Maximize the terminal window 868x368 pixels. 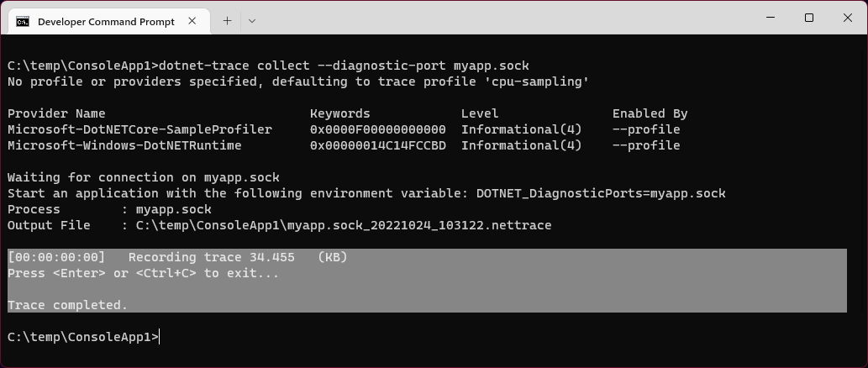tap(809, 18)
